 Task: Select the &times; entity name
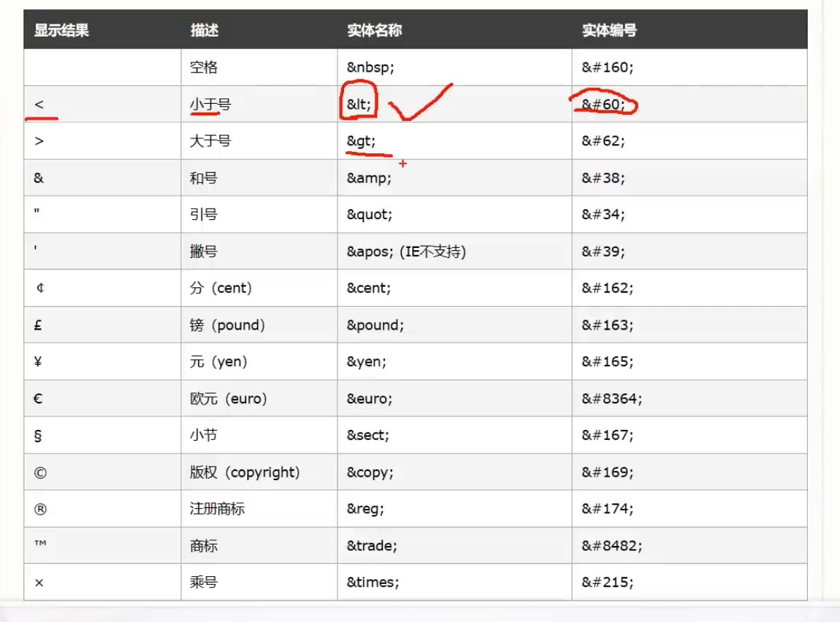pos(373,583)
